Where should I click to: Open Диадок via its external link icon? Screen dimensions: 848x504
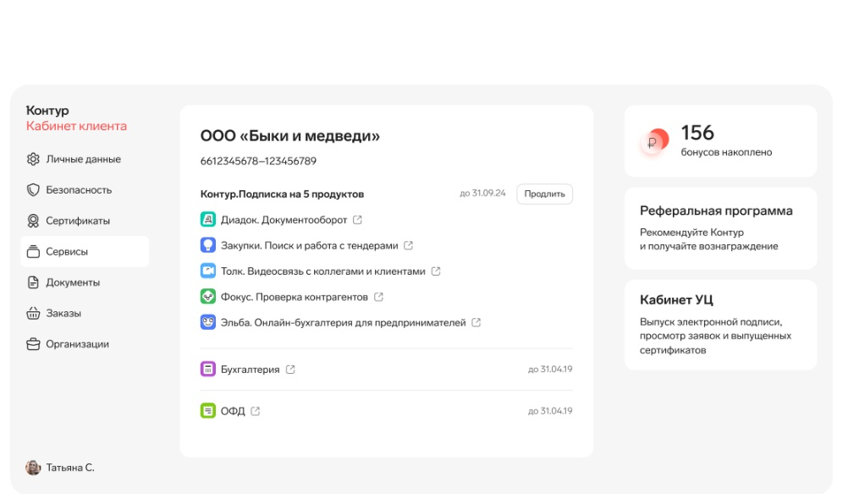pos(357,220)
